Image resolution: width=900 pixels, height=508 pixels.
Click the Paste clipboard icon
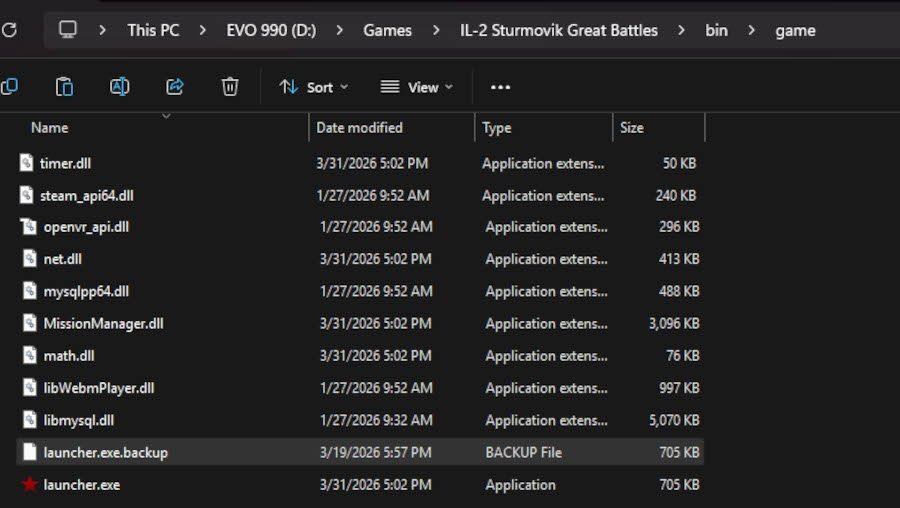pyautogui.click(x=64, y=87)
